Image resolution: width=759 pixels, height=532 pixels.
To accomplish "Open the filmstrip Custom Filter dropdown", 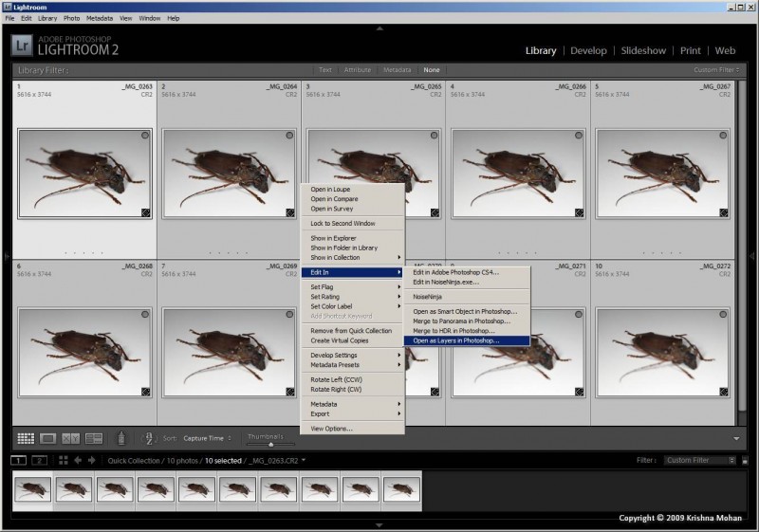I will (x=699, y=461).
